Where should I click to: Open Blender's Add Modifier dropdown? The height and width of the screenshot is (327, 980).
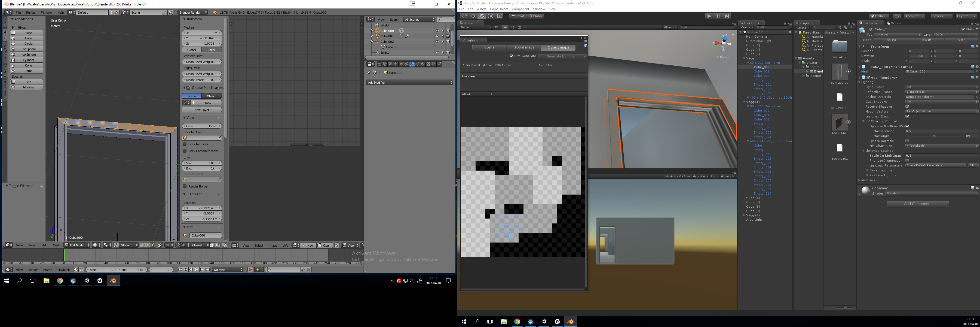[x=410, y=82]
